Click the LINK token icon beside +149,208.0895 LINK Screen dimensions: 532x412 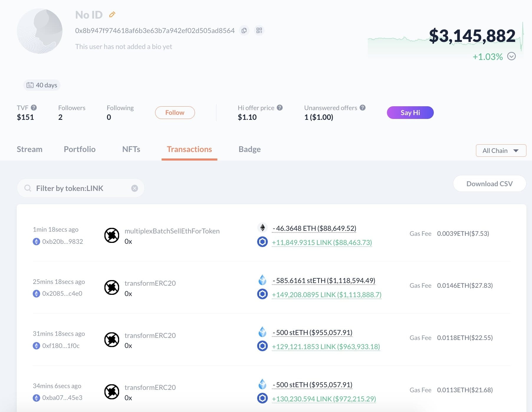(x=262, y=294)
